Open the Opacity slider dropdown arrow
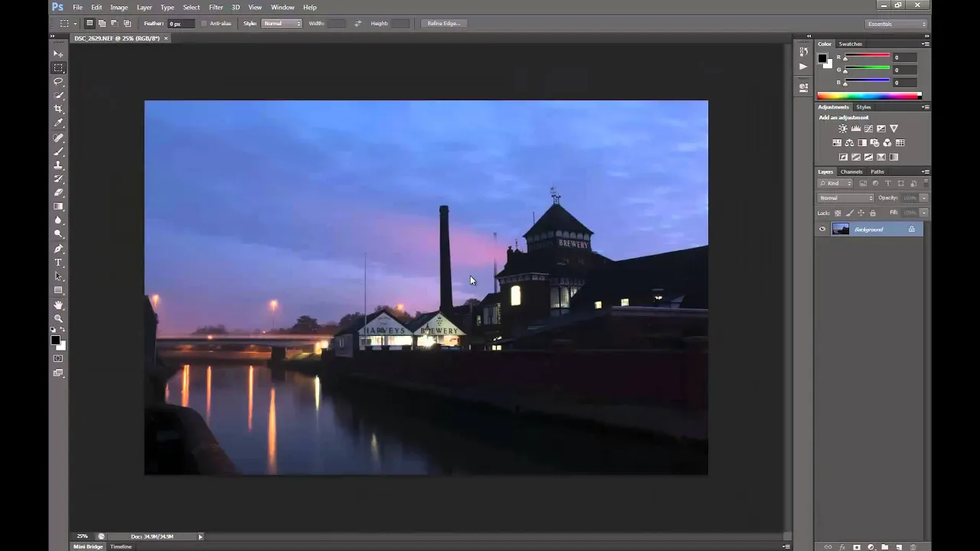The width and height of the screenshot is (980, 551). click(x=924, y=198)
